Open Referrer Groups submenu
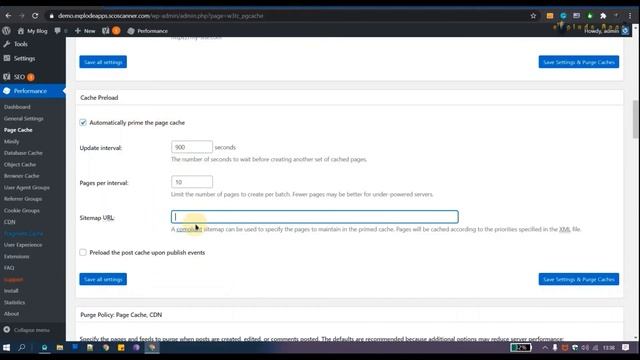The image size is (640, 360). [x=23, y=199]
